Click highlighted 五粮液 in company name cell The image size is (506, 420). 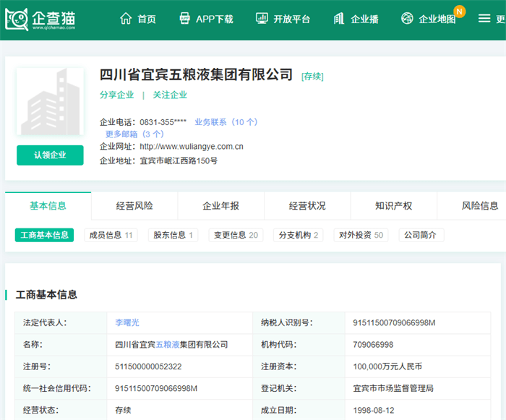tap(168, 345)
